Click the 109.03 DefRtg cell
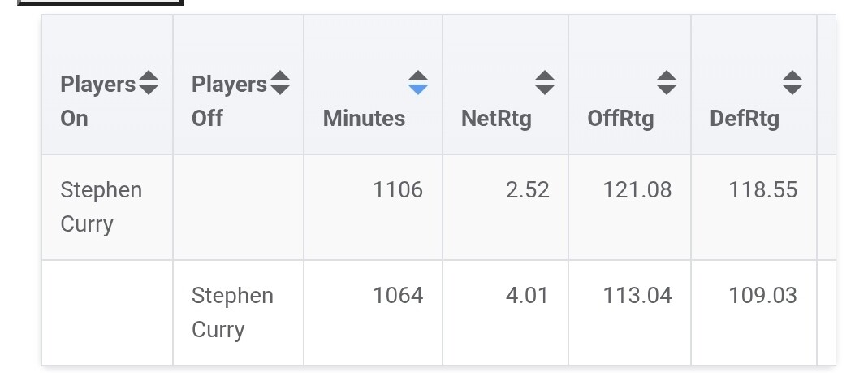 point(762,296)
